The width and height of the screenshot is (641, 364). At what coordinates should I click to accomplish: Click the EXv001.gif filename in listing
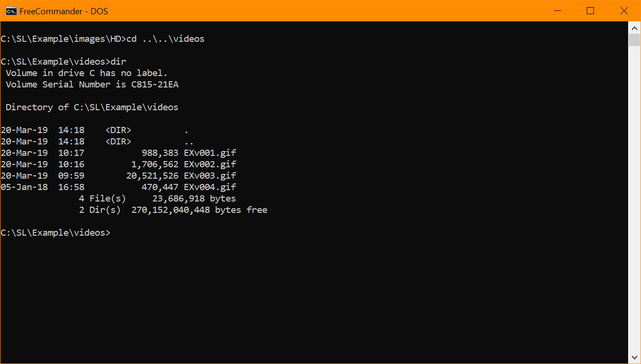coord(210,153)
